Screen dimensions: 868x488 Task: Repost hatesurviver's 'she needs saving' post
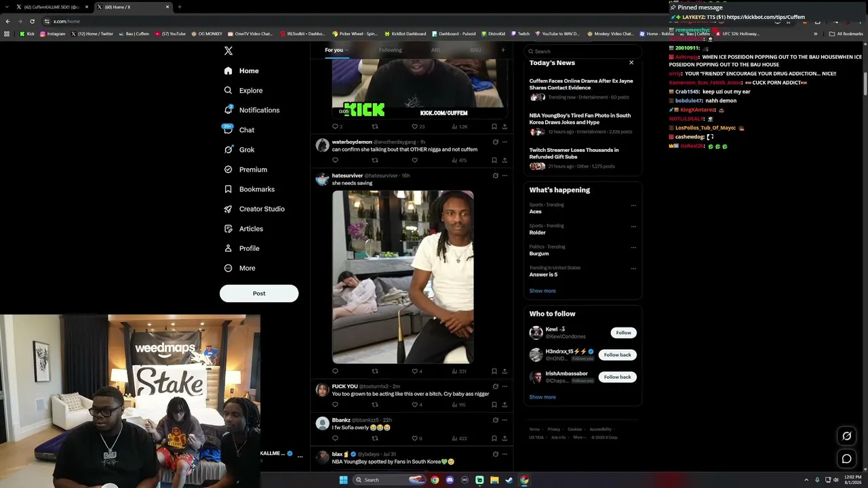click(x=375, y=371)
